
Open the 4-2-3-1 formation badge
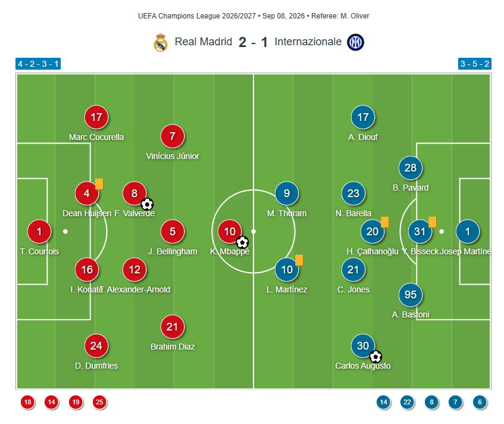tap(38, 64)
